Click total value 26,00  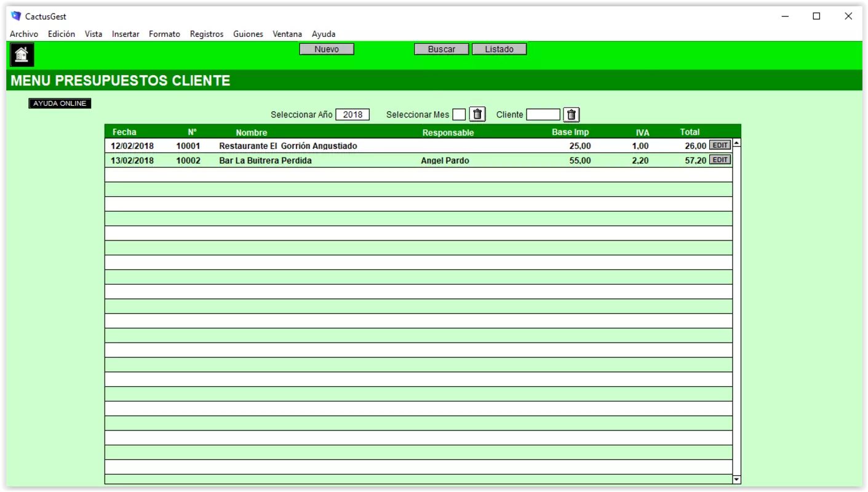pos(696,146)
